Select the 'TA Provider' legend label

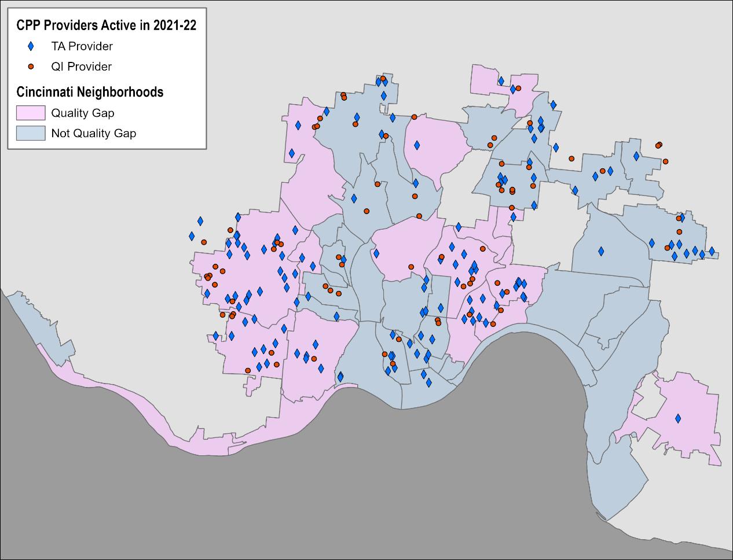pos(82,46)
